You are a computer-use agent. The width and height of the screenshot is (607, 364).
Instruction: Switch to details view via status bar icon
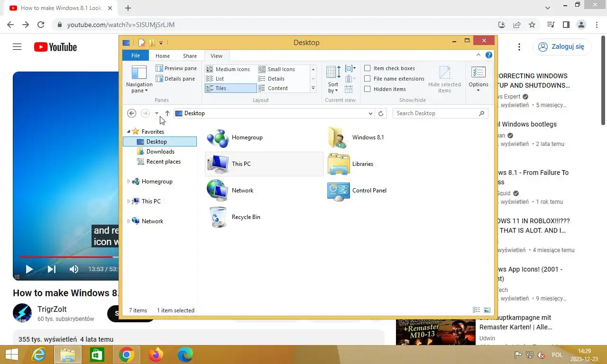click(477, 310)
